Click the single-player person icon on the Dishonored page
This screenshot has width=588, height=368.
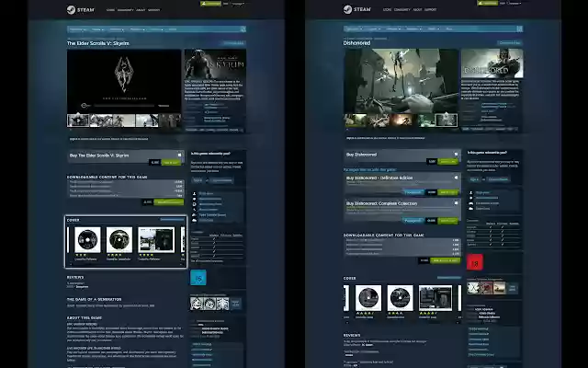click(471, 192)
